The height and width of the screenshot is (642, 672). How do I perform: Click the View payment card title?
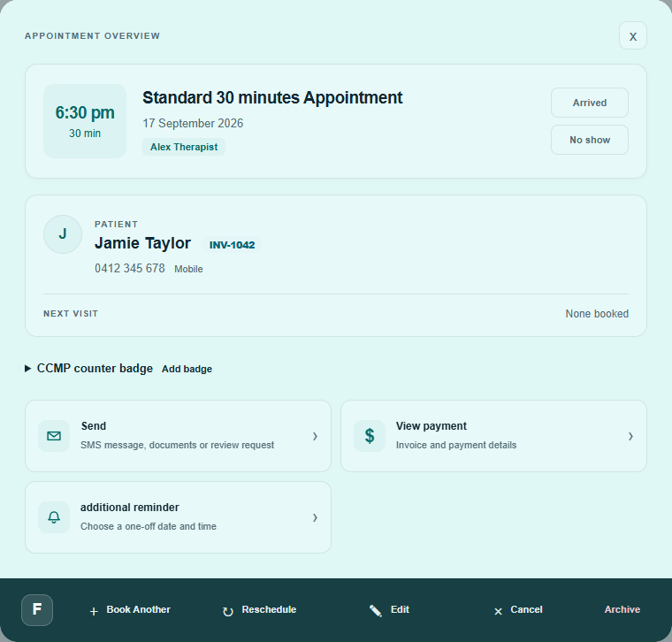[x=431, y=426]
